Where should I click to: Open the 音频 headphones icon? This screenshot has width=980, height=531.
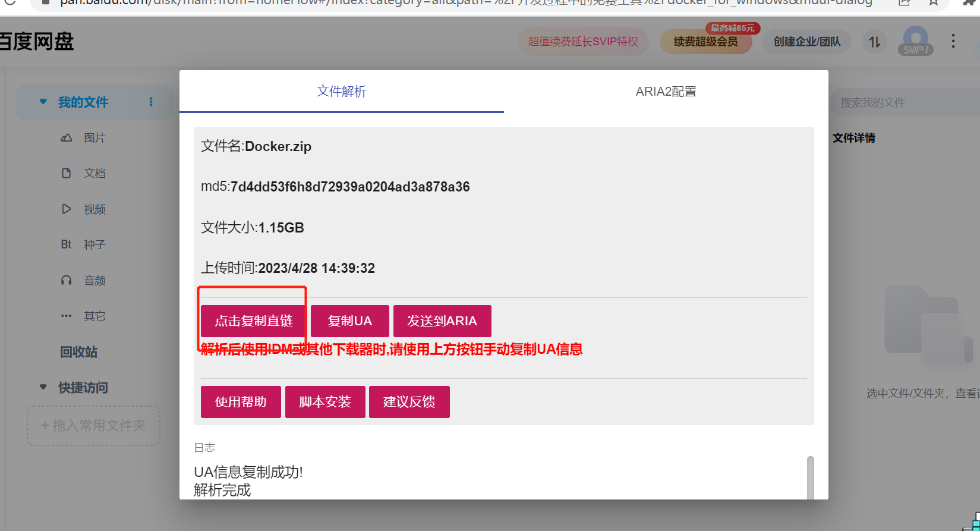(x=67, y=280)
